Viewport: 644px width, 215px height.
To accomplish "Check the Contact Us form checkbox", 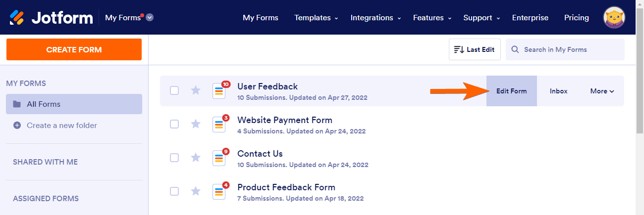I will click(174, 158).
